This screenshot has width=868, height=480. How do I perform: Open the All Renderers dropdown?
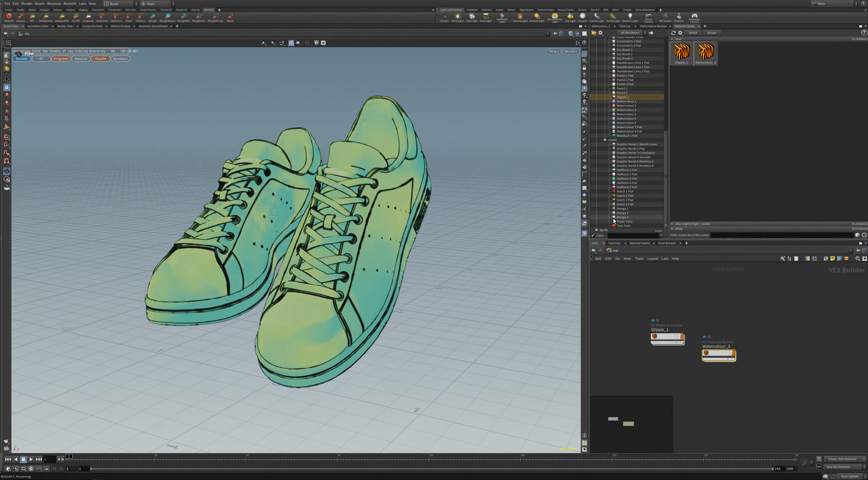point(631,32)
